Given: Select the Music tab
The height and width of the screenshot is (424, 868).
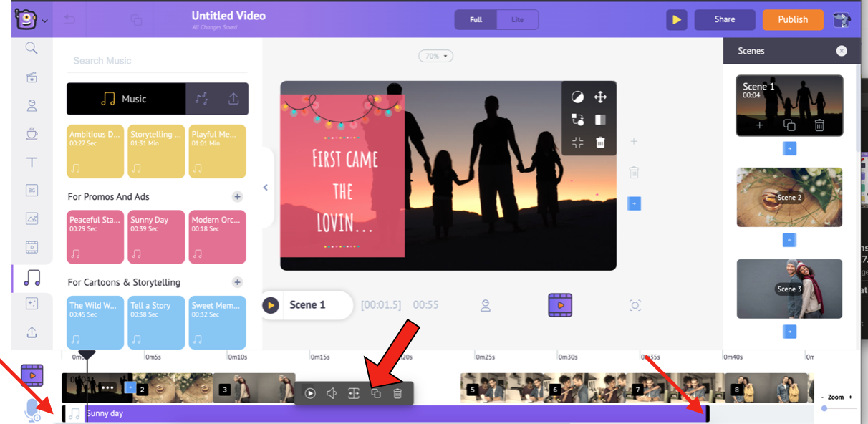Looking at the screenshot, I should click(125, 100).
